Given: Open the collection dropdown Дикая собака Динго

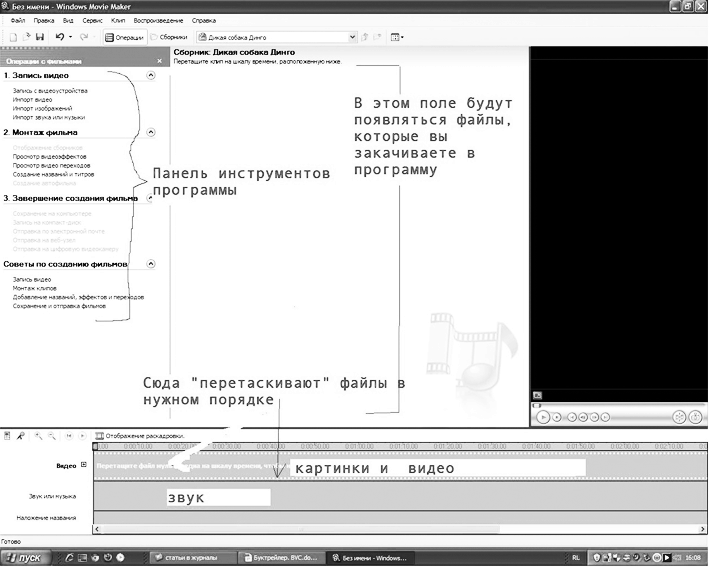Looking at the screenshot, I should [x=352, y=37].
